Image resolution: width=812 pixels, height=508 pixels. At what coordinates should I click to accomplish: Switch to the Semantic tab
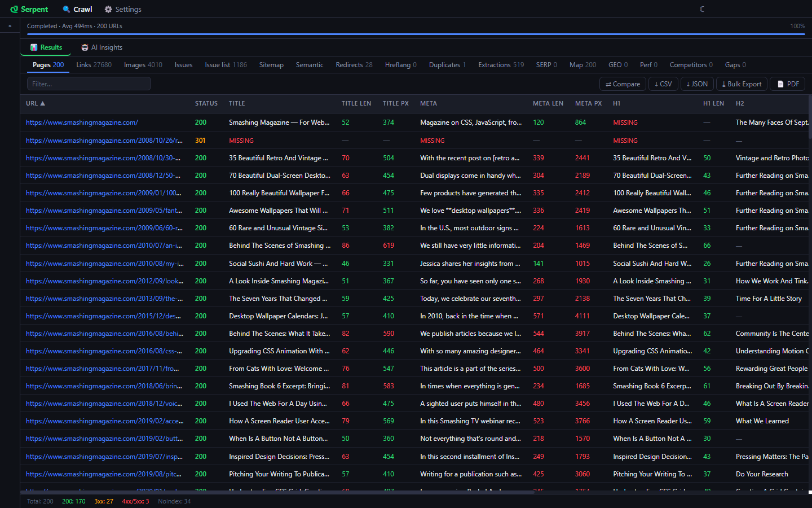click(x=310, y=65)
